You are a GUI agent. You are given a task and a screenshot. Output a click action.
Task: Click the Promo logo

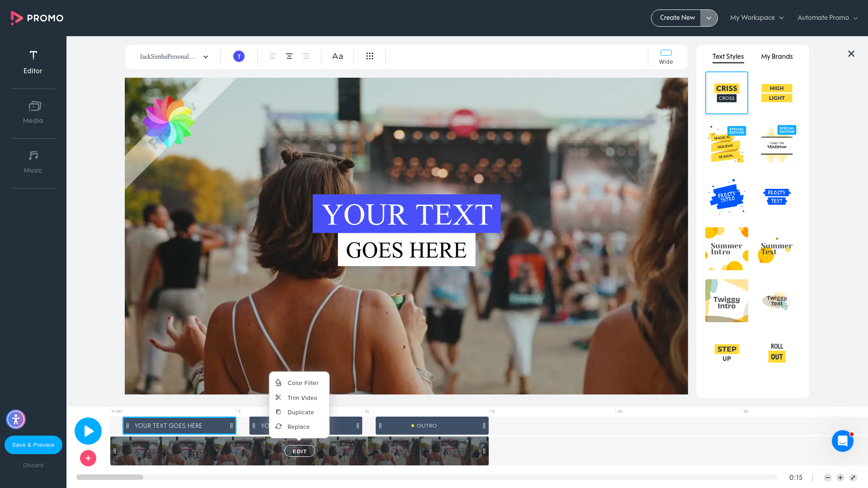click(x=37, y=18)
